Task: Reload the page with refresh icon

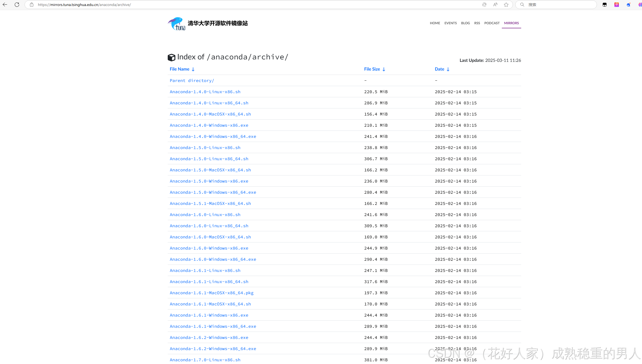Action: pos(17,5)
